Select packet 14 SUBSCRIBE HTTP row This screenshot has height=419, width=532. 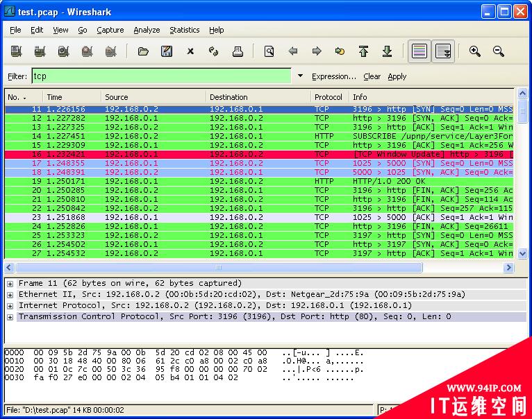(x=259, y=136)
